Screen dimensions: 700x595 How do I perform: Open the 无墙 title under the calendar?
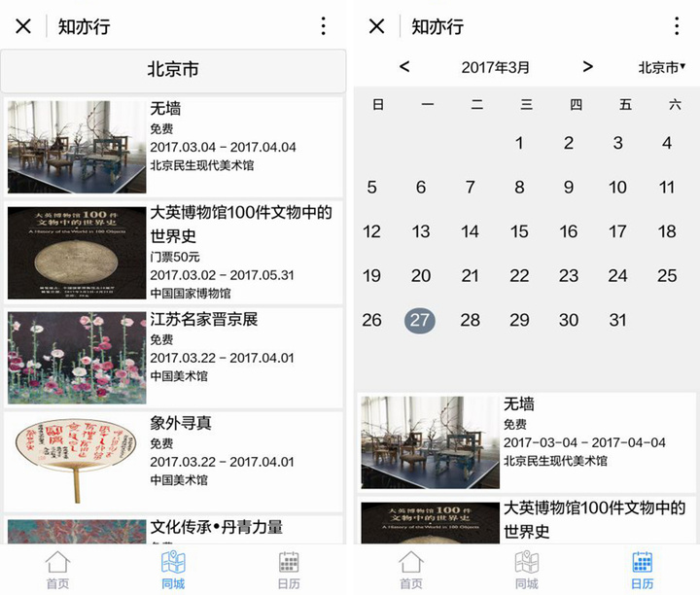[x=519, y=403]
